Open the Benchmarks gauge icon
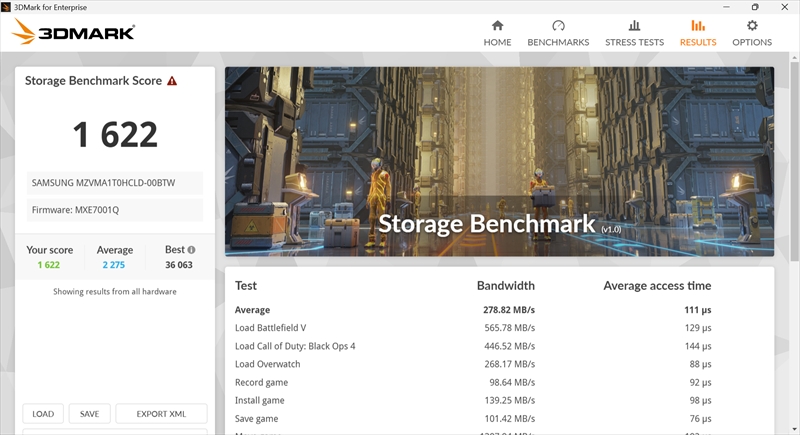The width and height of the screenshot is (800, 435). click(x=558, y=26)
